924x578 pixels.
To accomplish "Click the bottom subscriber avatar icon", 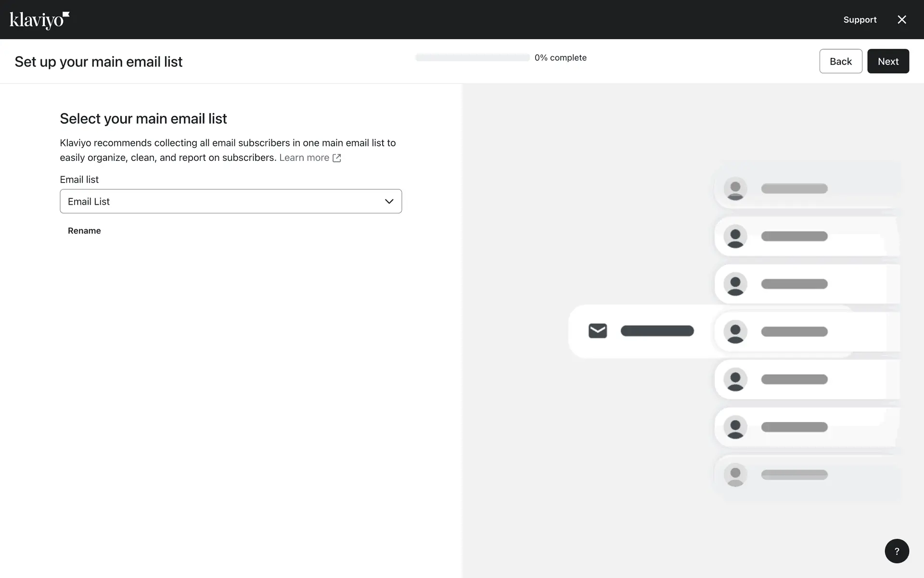I will 735,474.
